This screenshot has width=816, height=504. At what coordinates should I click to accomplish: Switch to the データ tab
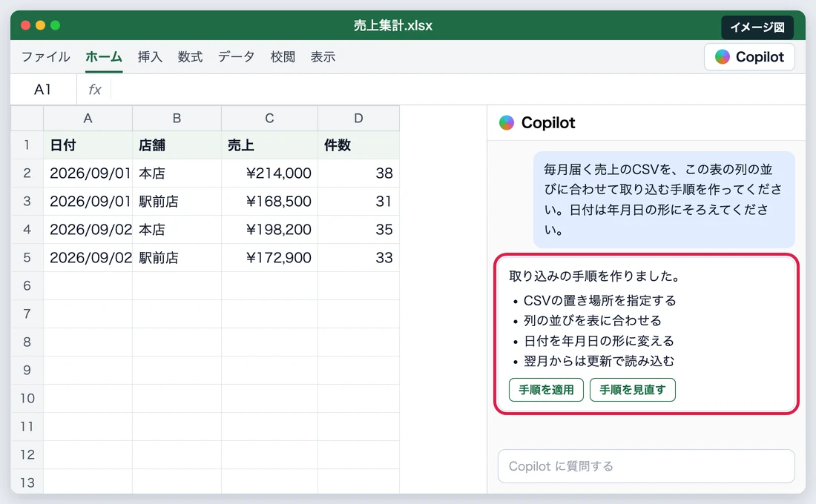click(x=236, y=56)
